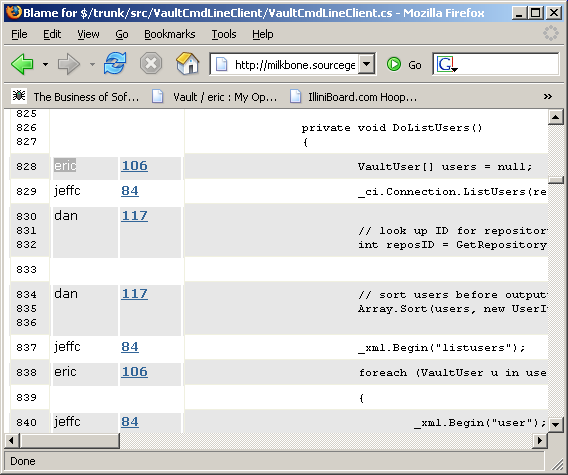Open The Business of Software bookmark

click(x=76, y=97)
